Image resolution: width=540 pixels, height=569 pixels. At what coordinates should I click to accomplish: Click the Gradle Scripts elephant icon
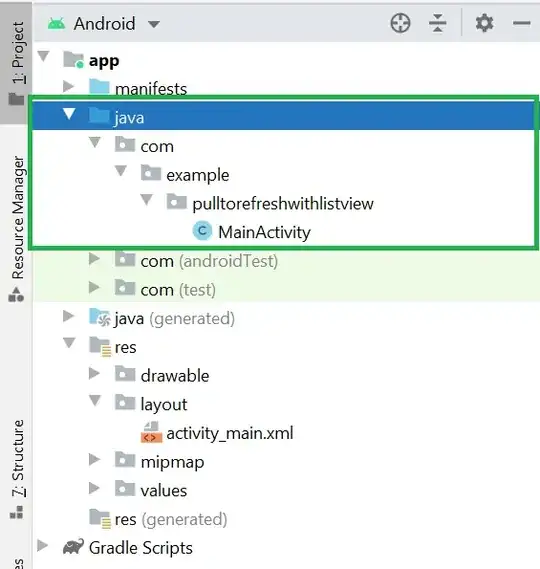(x=73, y=547)
